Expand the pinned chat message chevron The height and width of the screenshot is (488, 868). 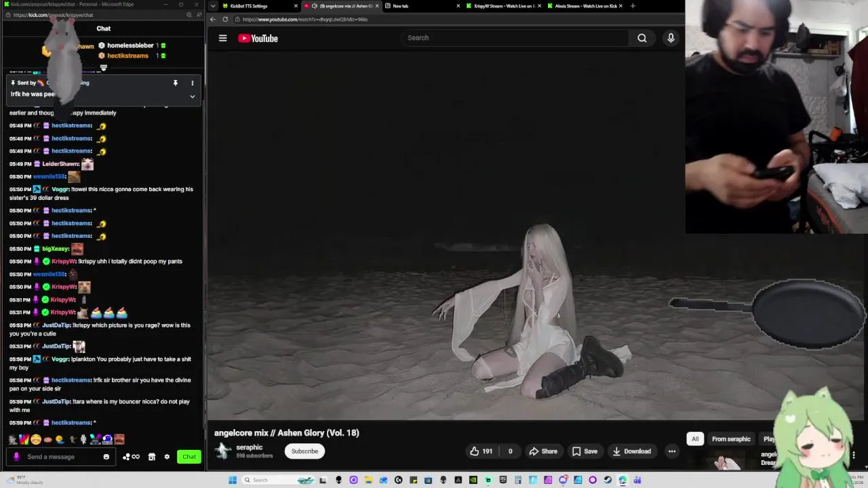pyautogui.click(x=192, y=96)
